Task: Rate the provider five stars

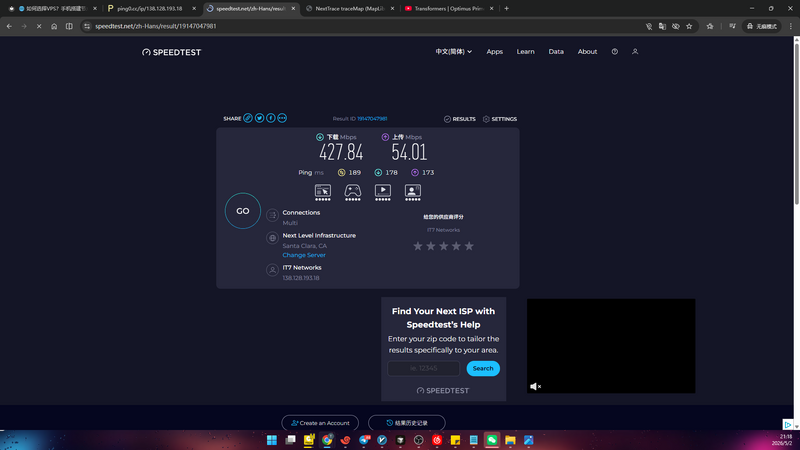Action: 469,246
